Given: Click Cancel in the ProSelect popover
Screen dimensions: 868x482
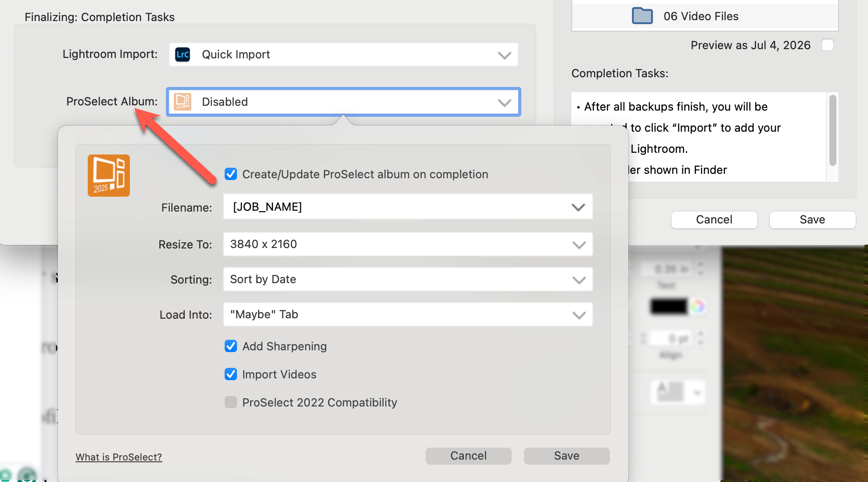Looking at the screenshot, I should pyautogui.click(x=468, y=456).
